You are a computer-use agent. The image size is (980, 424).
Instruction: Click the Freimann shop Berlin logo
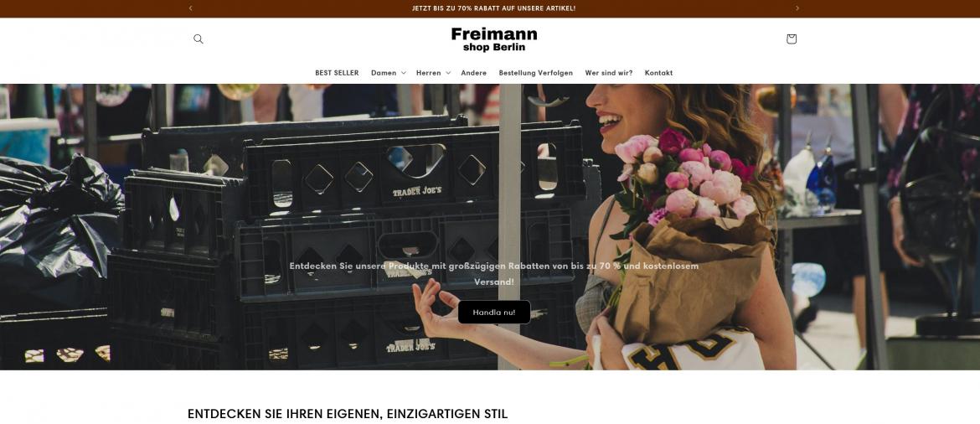point(493,39)
